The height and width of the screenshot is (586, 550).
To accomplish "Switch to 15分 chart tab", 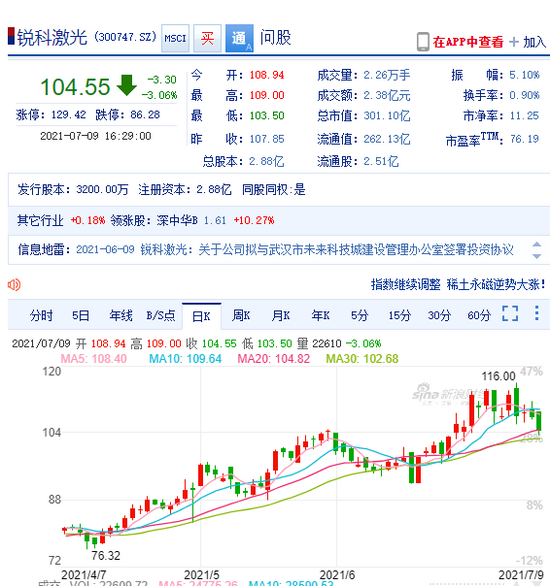I will click(x=399, y=315).
